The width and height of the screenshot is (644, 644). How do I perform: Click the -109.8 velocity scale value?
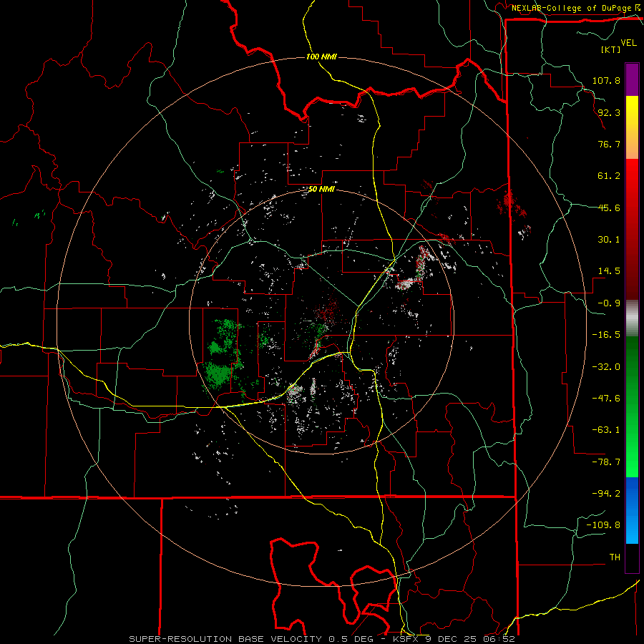pyautogui.click(x=603, y=525)
